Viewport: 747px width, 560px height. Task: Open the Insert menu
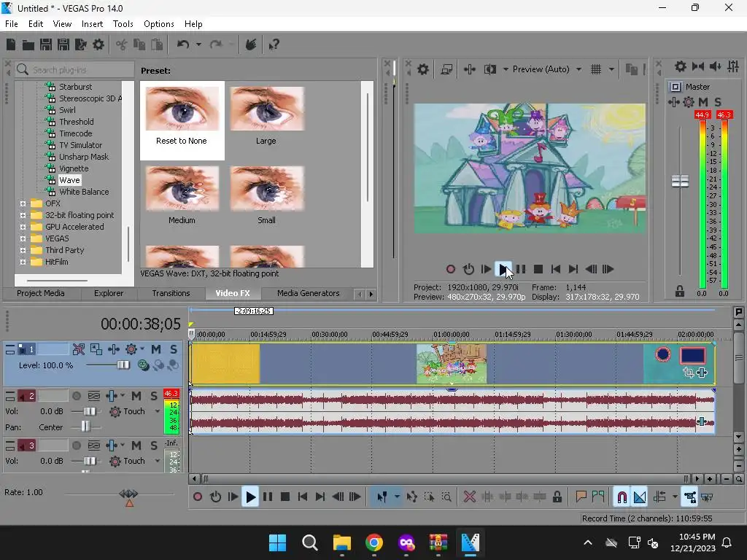coord(92,24)
